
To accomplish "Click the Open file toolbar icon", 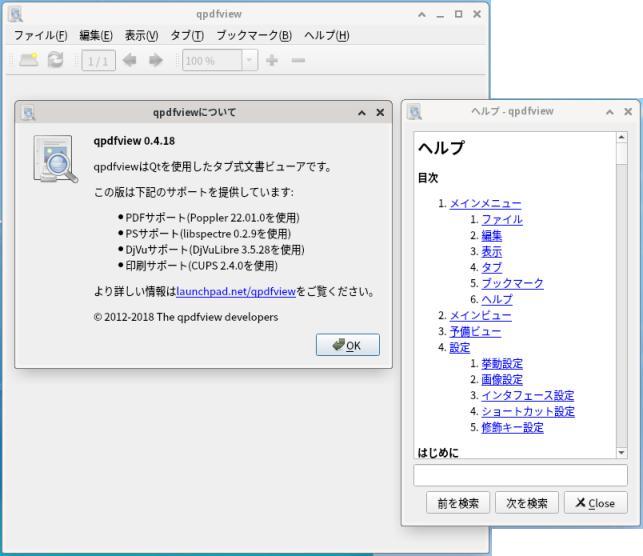I will 28,60.
